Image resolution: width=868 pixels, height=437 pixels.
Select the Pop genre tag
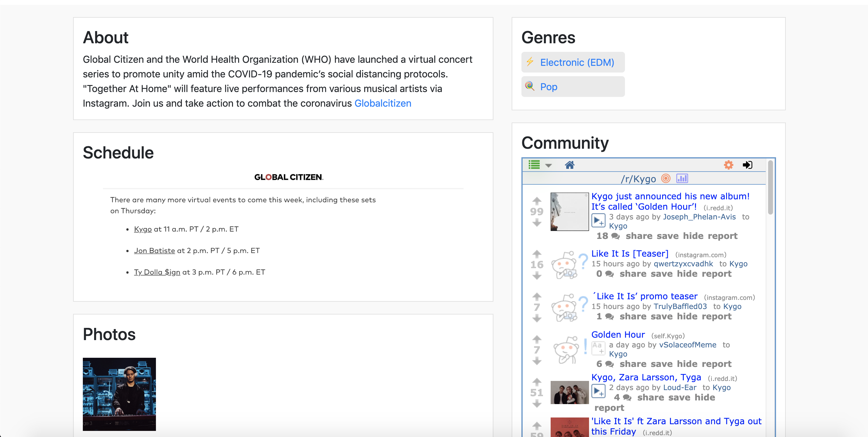point(573,87)
